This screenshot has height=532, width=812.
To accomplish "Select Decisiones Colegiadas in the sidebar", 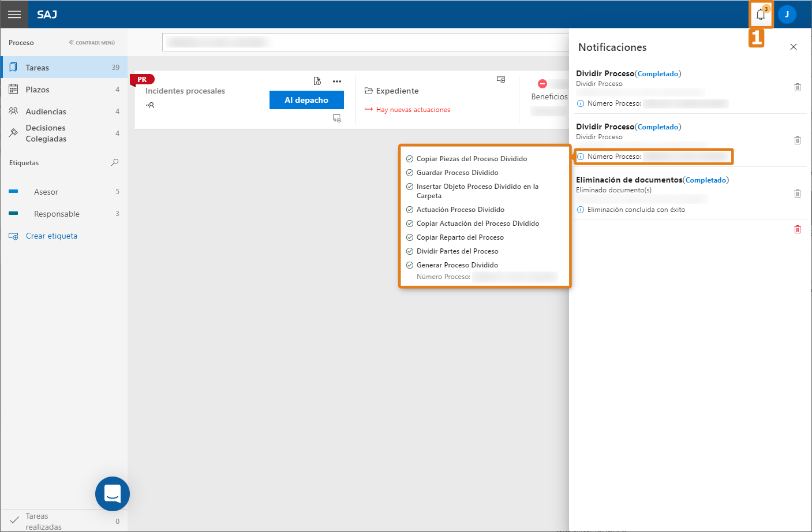I will 64,133.
